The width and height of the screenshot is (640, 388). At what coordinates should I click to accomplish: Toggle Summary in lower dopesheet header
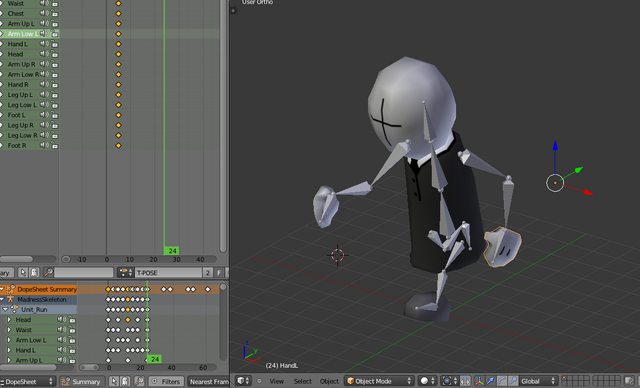click(x=81, y=382)
